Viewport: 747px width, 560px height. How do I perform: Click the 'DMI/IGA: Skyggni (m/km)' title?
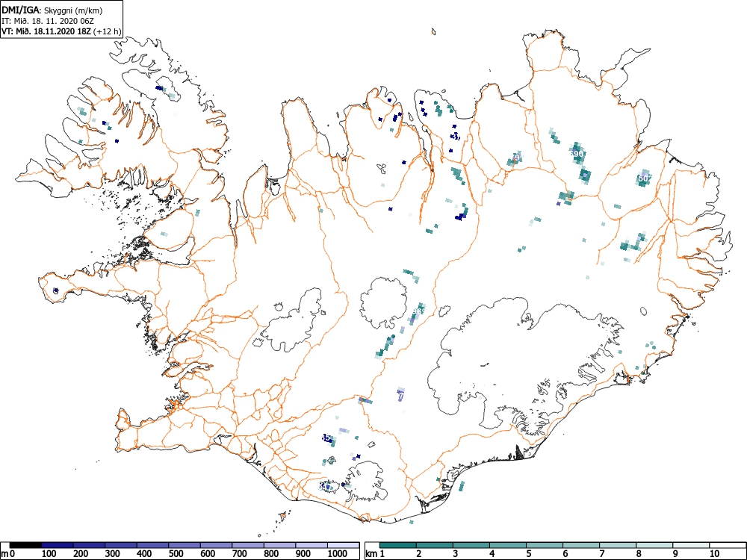click(x=52, y=10)
